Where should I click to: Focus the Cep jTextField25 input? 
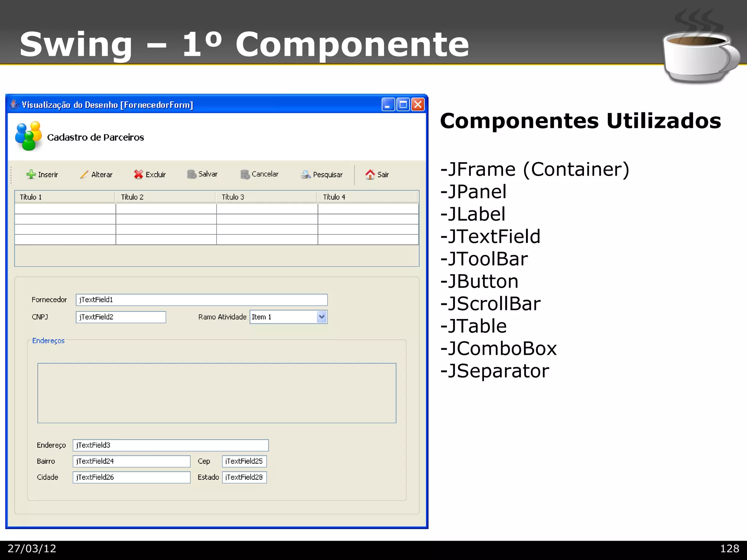pyautogui.click(x=244, y=461)
